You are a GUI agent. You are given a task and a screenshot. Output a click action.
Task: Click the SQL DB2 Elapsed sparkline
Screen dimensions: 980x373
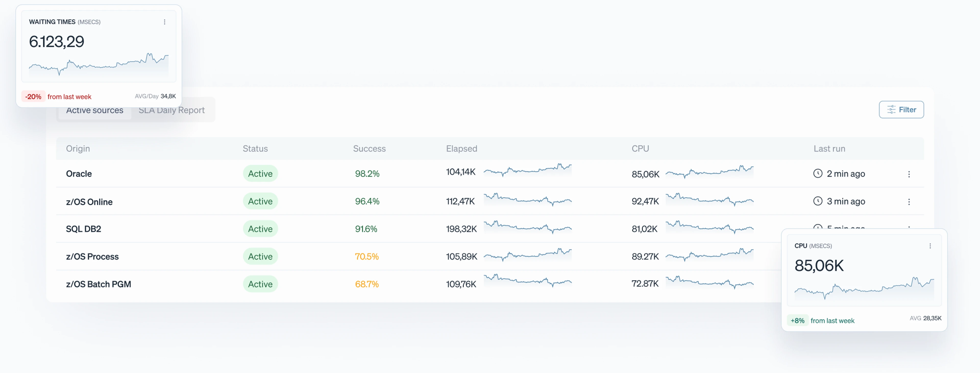pyautogui.click(x=527, y=227)
